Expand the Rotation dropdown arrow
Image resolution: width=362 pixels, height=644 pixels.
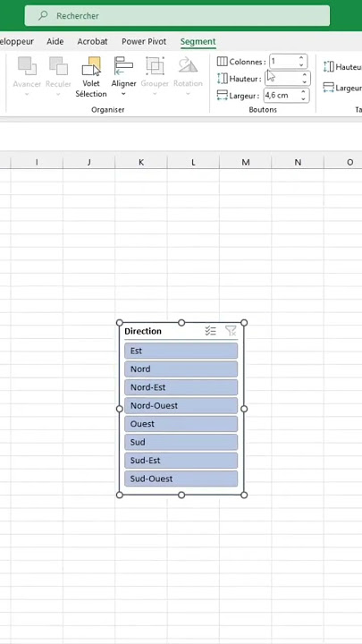pyautogui.click(x=188, y=94)
